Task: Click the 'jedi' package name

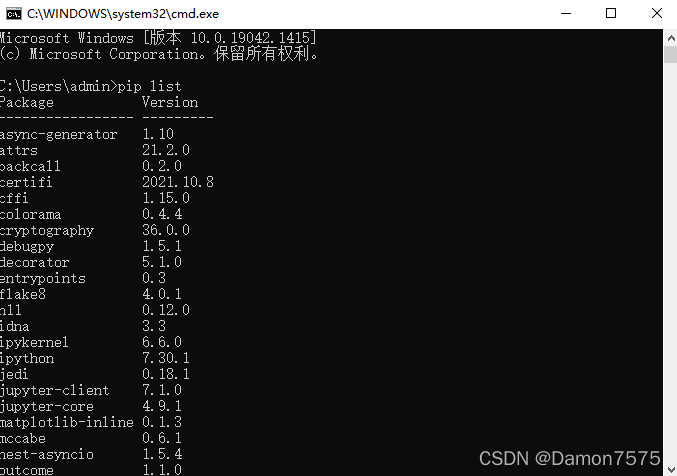Action: pos(14,374)
